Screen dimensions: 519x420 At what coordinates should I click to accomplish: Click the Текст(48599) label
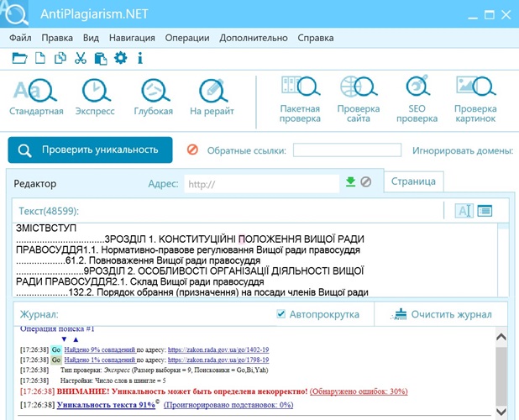[49, 211]
